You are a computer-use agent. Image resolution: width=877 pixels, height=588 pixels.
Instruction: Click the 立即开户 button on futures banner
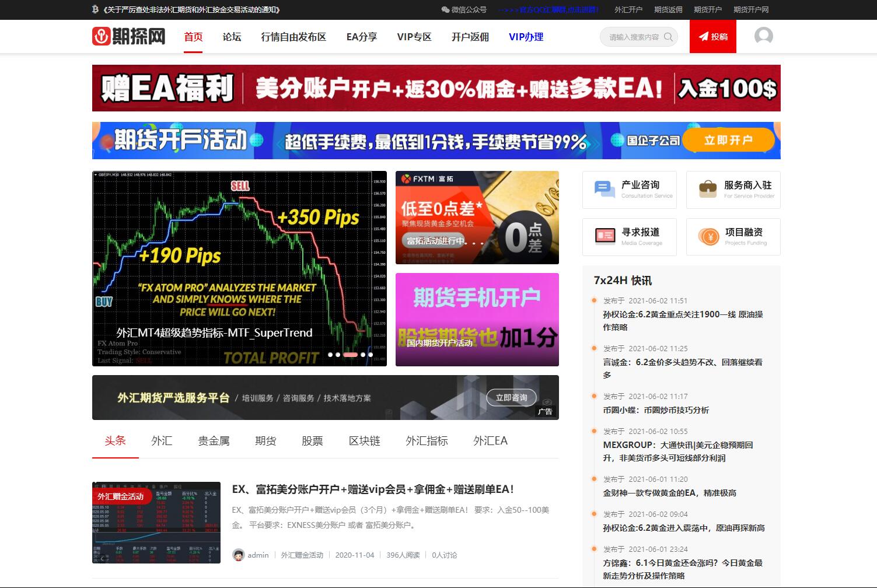(728, 140)
